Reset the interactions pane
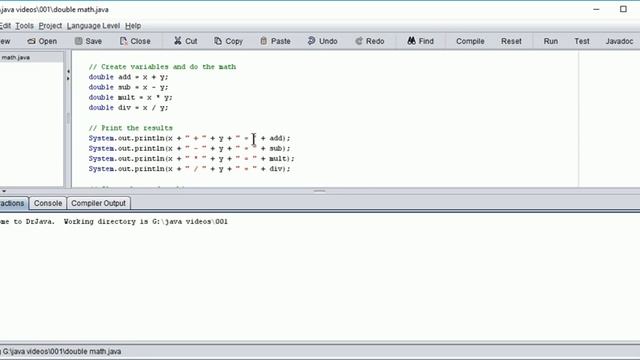The width and height of the screenshot is (640, 360). [x=511, y=41]
